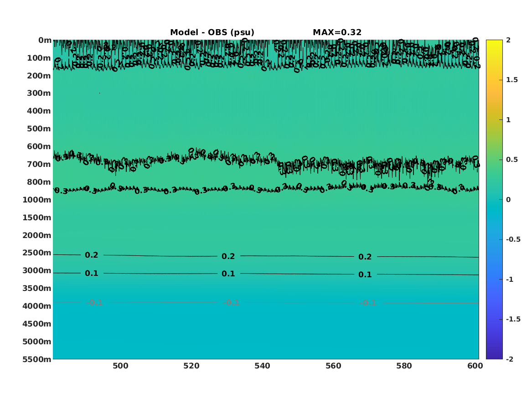Click the "5000m" depth axis label
The height and width of the screenshot is (399, 532).
37,342
